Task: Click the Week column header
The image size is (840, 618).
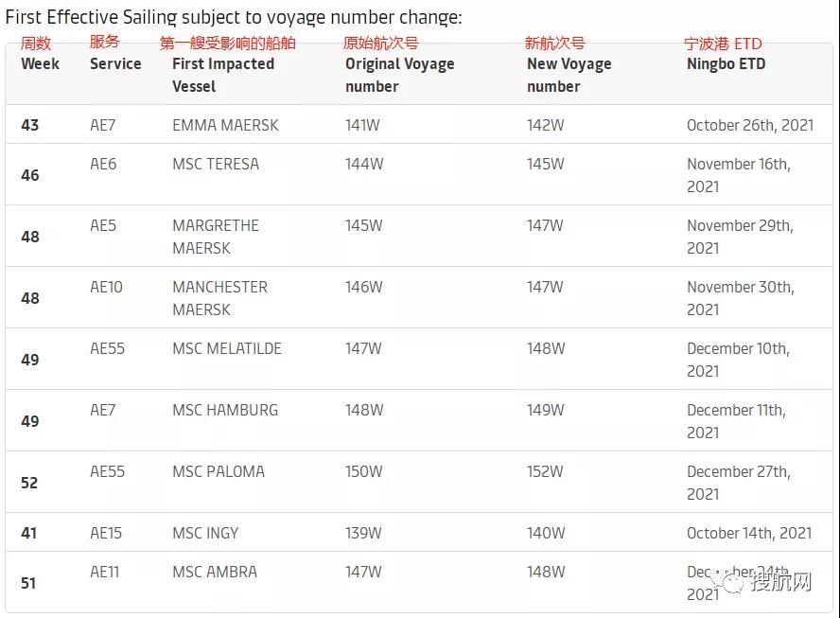Action: tap(40, 64)
